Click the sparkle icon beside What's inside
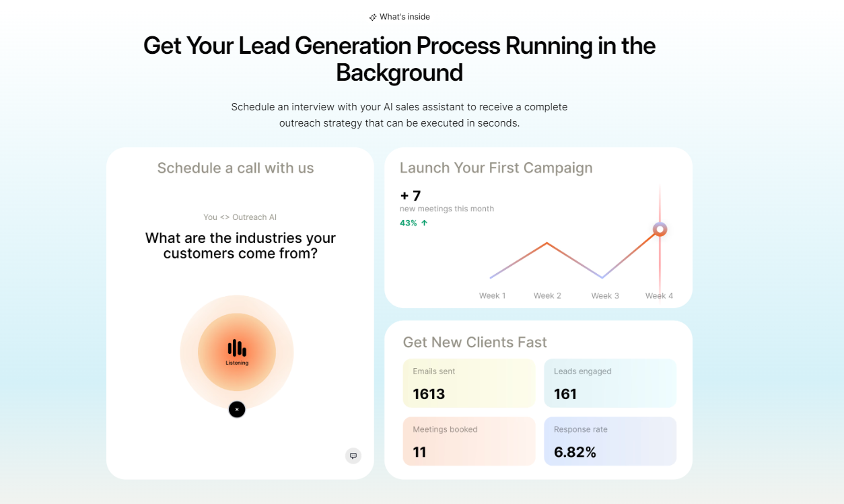 (x=373, y=17)
